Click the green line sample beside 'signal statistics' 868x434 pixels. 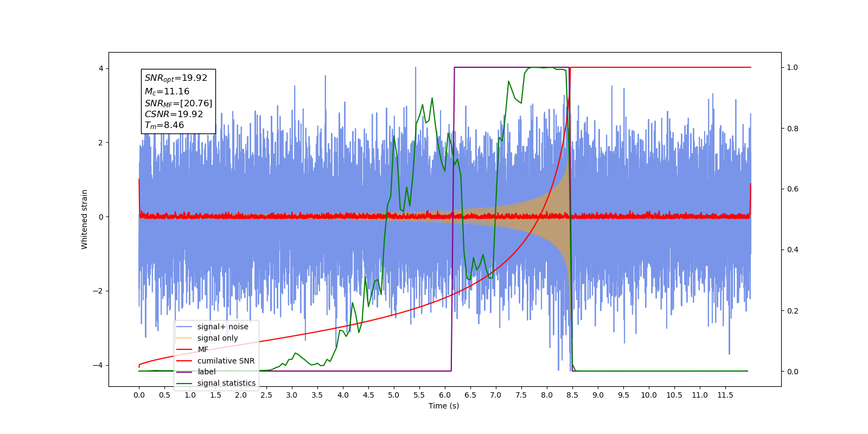click(x=185, y=383)
